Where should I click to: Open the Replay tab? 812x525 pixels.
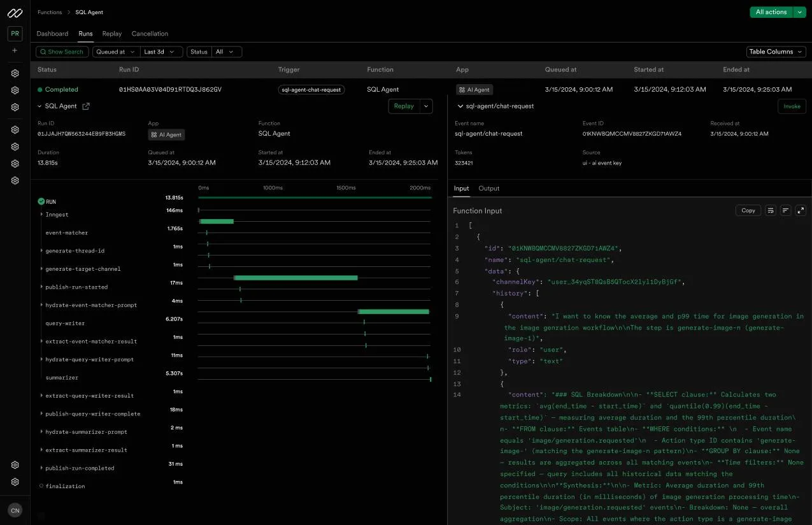[112, 34]
